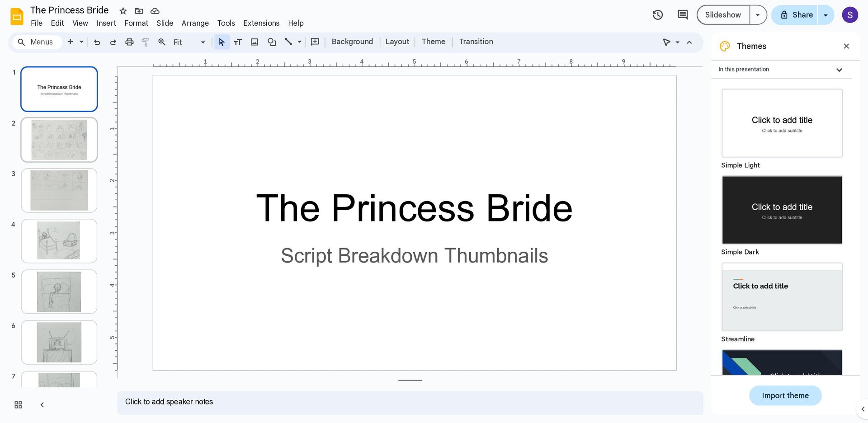Expand 'In this presentation' themes section
Screen dimensions: 868x423
839,70
